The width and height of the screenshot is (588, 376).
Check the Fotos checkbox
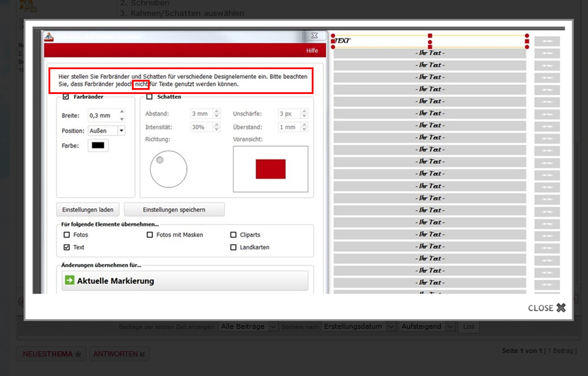67,235
